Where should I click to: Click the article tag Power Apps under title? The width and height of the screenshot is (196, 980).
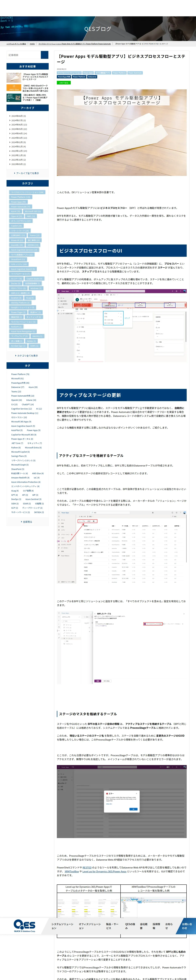coord(88,73)
